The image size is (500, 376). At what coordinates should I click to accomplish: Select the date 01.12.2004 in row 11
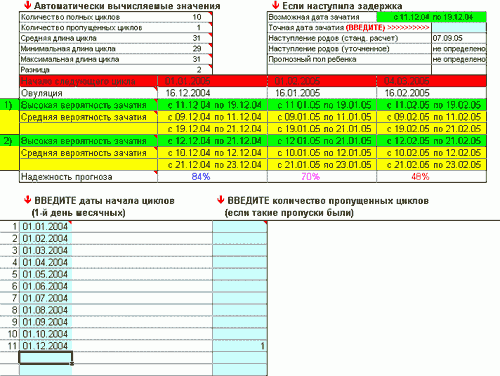pyautogui.click(x=46, y=346)
